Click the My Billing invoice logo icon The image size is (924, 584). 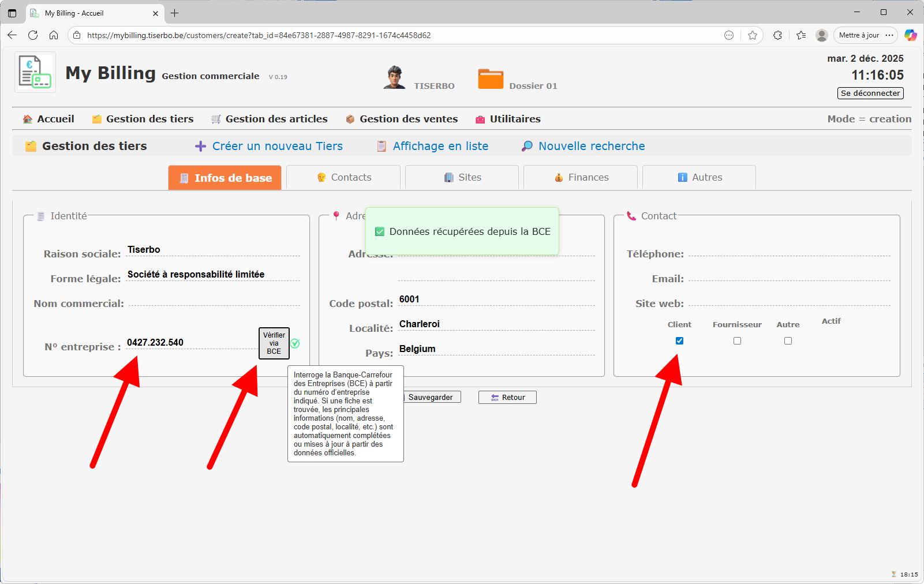pos(35,72)
